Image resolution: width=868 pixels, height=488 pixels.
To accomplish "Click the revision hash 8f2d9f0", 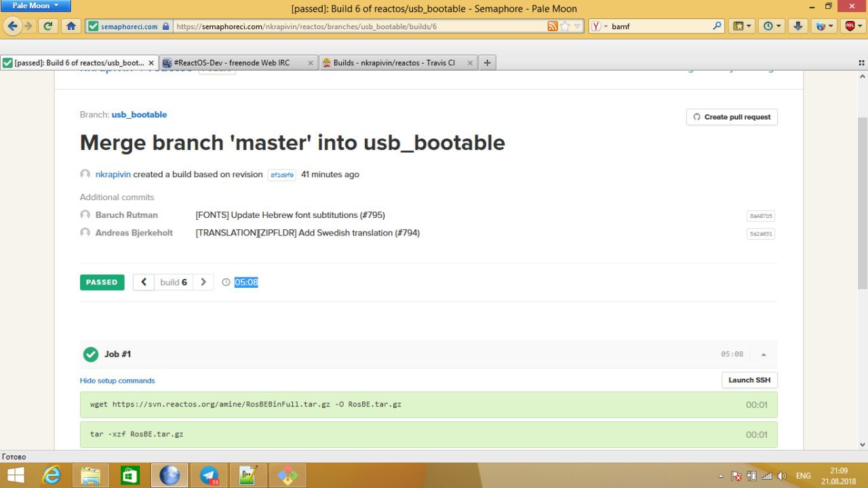I will click(282, 175).
